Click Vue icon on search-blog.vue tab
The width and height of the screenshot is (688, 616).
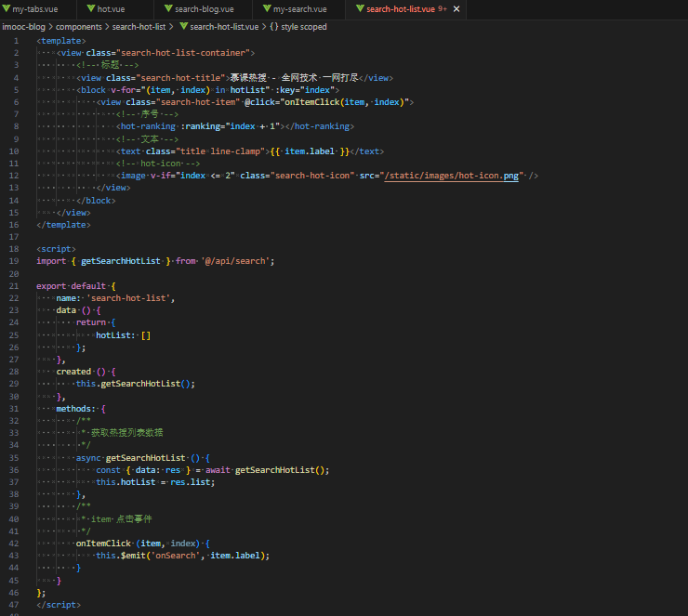168,8
